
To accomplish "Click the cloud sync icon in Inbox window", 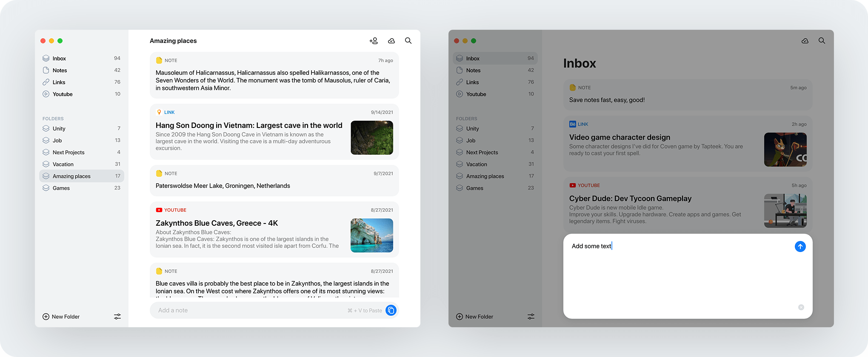I will click(805, 41).
